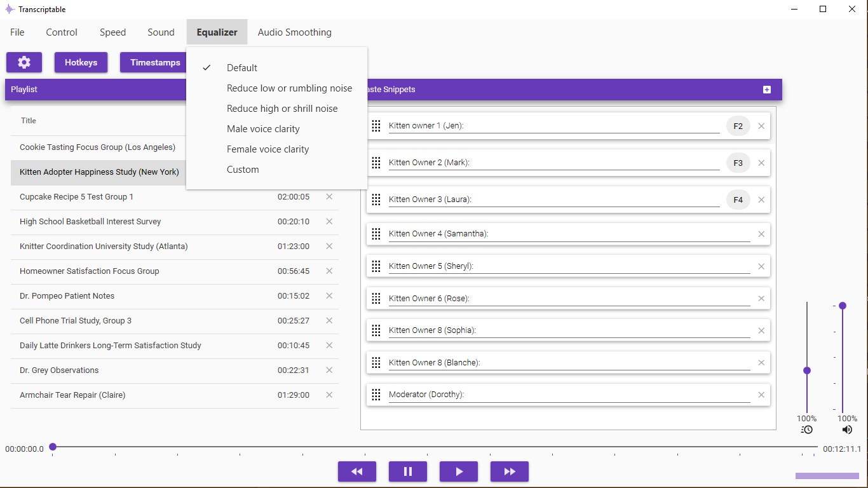The height and width of the screenshot is (488, 868).
Task: Remove High School Basketball Interest Survey from playlist
Action: pyautogui.click(x=329, y=222)
